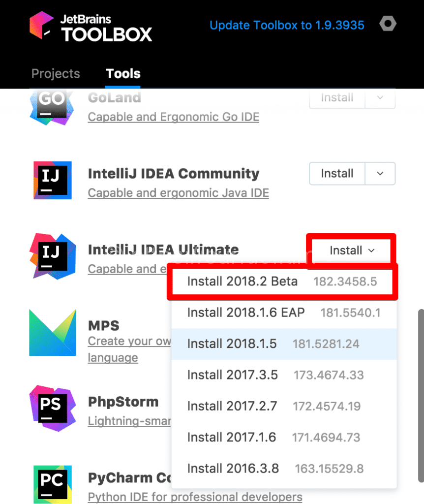The height and width of the screenshot is (504, 424).
Task: Choose Install 2017.3.5
Action: pos(284,375)
